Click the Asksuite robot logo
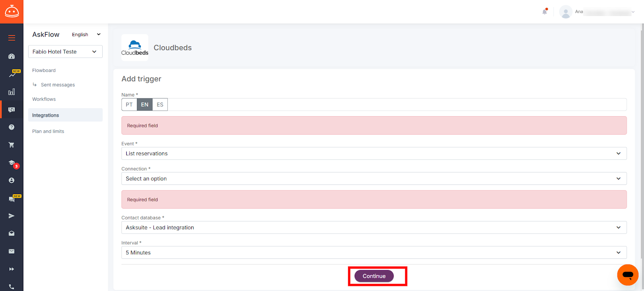 click(x=12, y=11)
